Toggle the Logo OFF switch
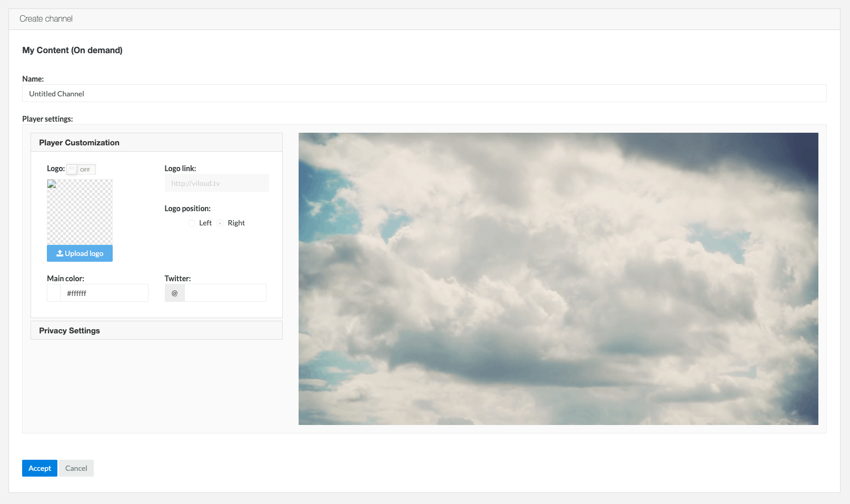The image size is (850, 504). tap(81, 170)
